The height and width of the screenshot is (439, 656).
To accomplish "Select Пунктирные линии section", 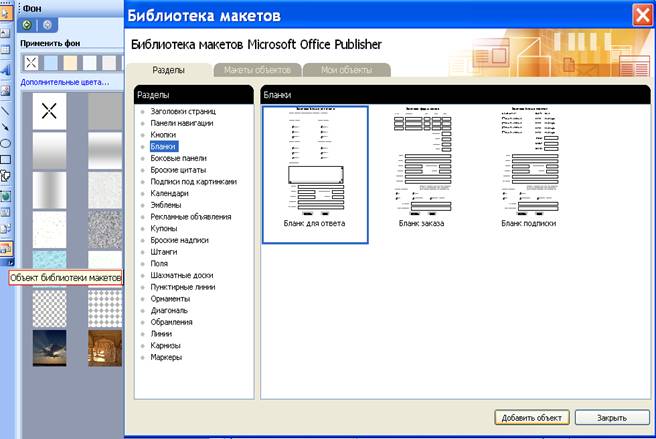I will tap(183, 287).
